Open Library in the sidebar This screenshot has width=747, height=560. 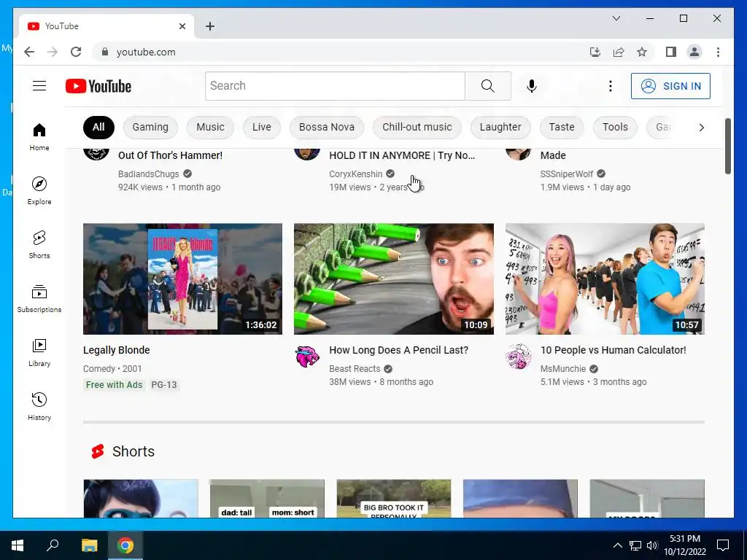tap(39, 352)
